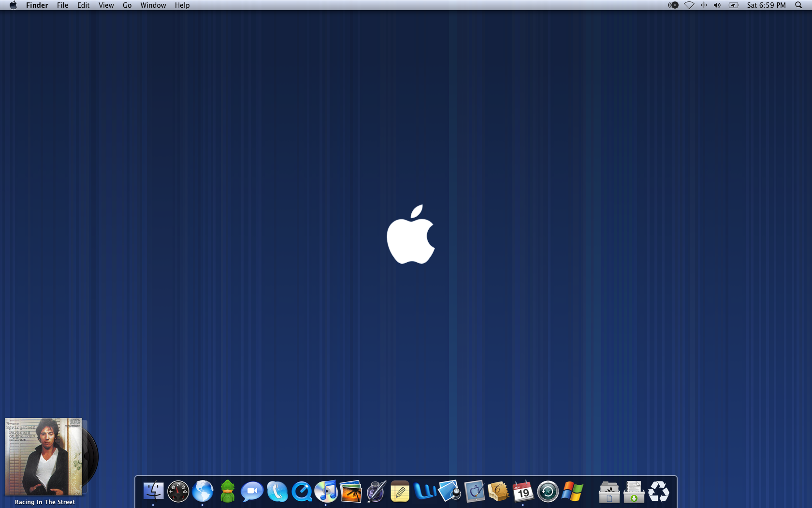812x508 pixels.
Task: Open the File menu
Action: (x=63, y=5)
